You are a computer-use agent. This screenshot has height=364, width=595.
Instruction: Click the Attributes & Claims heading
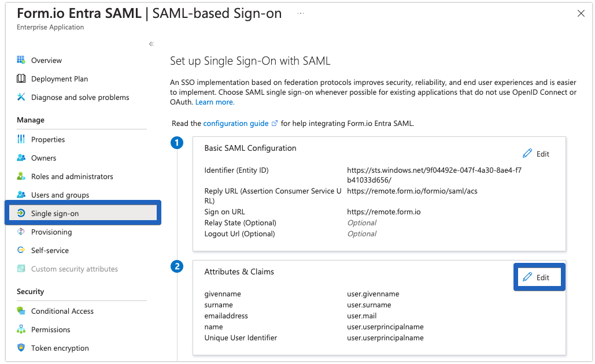point(239,272)
